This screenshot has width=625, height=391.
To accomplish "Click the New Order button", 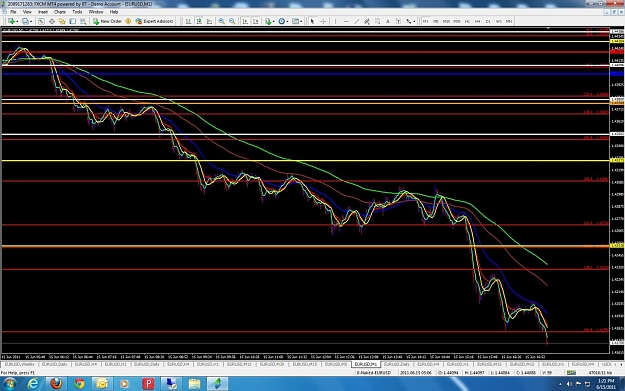I will [107, 21].
